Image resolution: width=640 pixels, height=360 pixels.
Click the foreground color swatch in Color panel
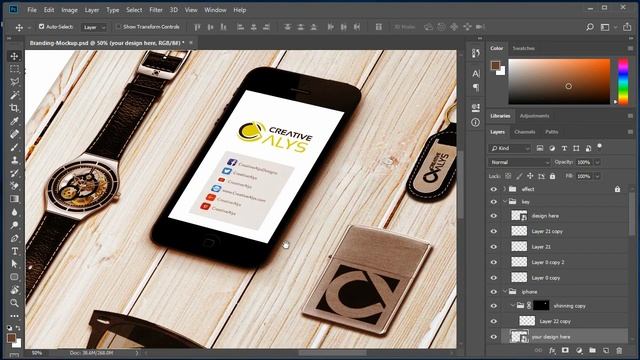[x=495, y=65]
